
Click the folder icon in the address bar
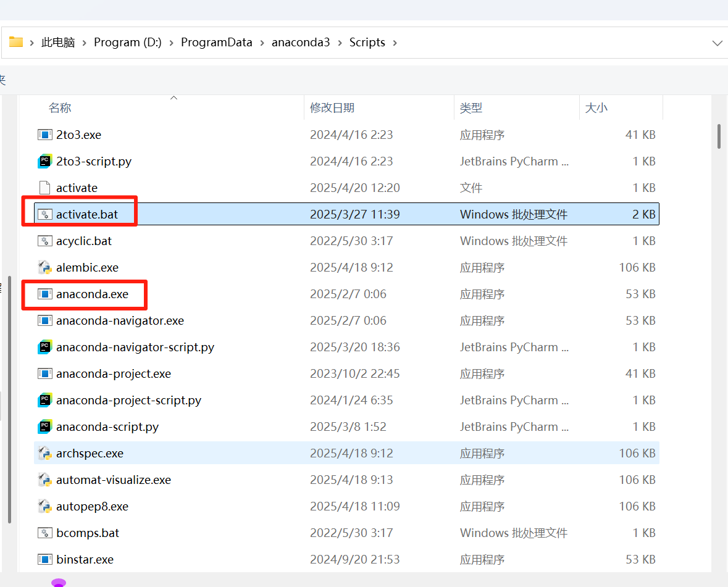tap(16, 42)
